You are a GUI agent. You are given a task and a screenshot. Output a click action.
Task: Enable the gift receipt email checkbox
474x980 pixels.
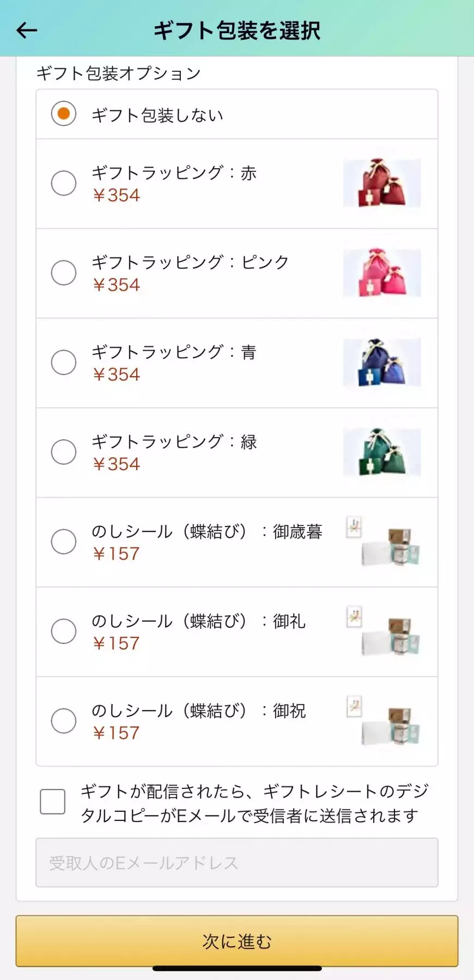pyautogui.click(x=53, y=801)
